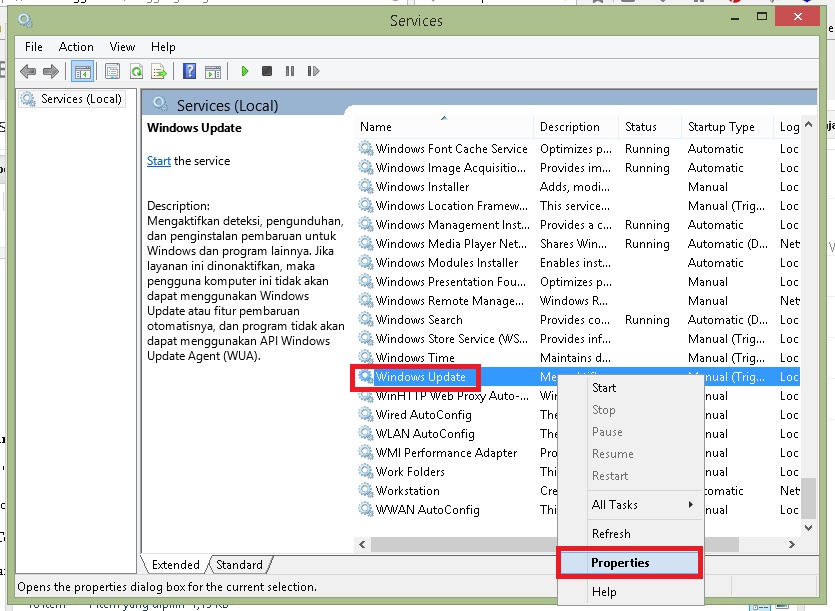
Task: Open the View menu
Action: pyautogui.click(x=121, y=46)
